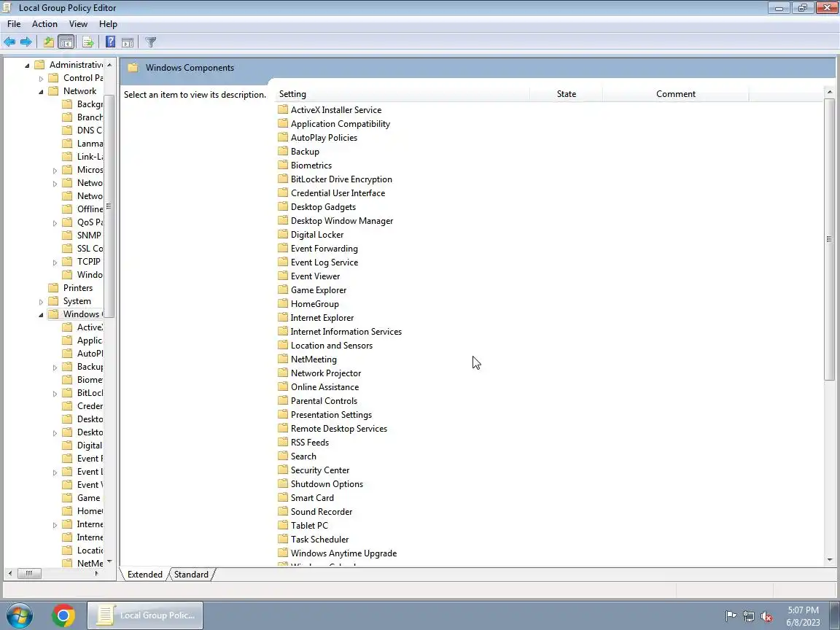Select 'Application Compatibility' in the list
840x630 pixels.
[341, 124]
